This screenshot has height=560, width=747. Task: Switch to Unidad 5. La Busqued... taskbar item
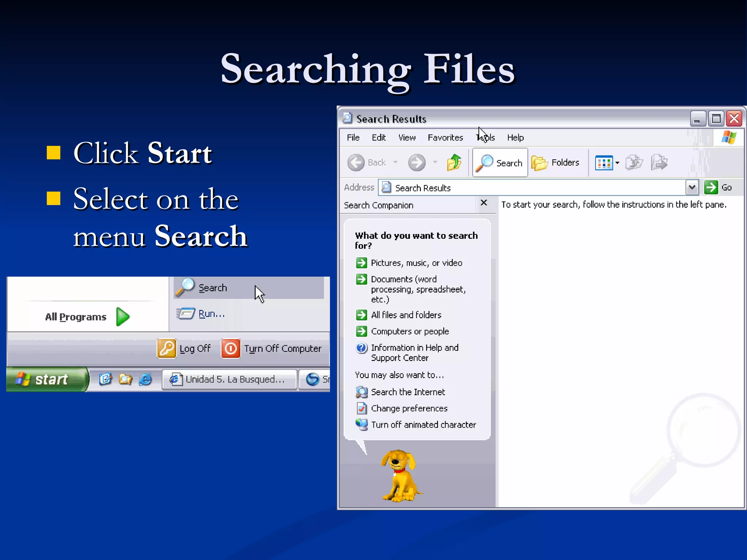point(229,380)
